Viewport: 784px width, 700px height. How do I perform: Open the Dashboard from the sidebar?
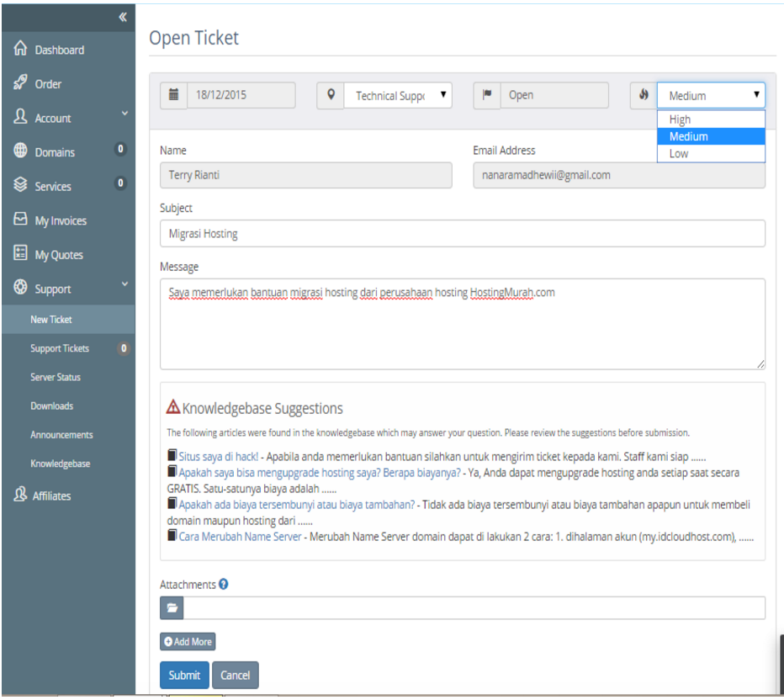tap(50, 49)
